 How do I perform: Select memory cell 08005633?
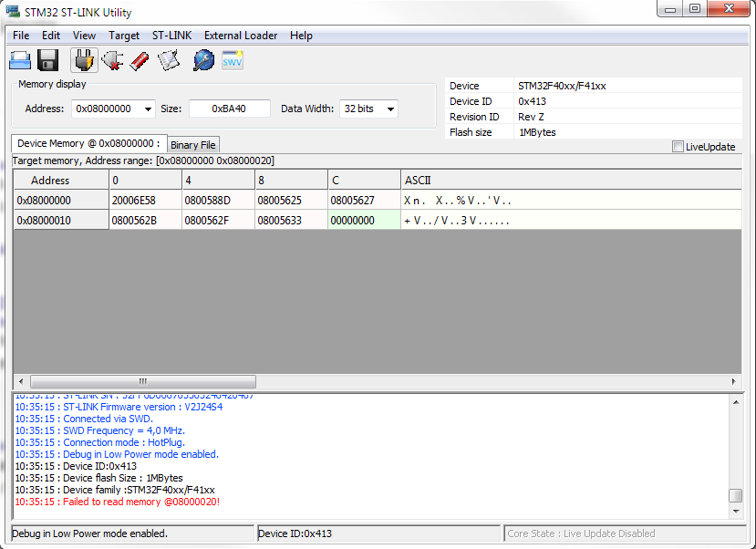(291, 221)
